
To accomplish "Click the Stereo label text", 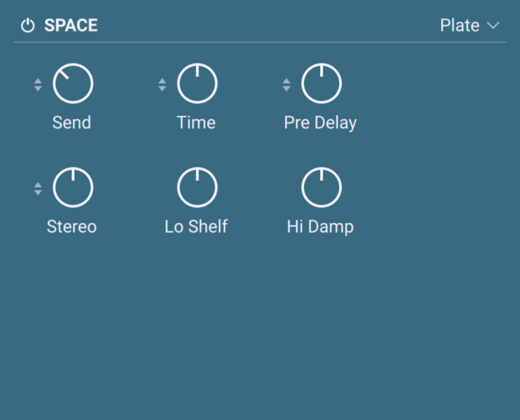I will (x=72, y=227).
